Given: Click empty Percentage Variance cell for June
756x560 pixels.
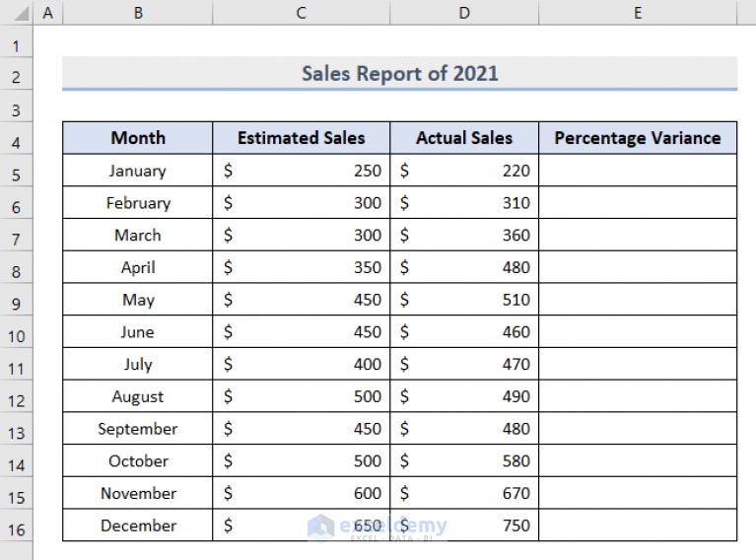Looking at the screenshot, I should point(638,332).
